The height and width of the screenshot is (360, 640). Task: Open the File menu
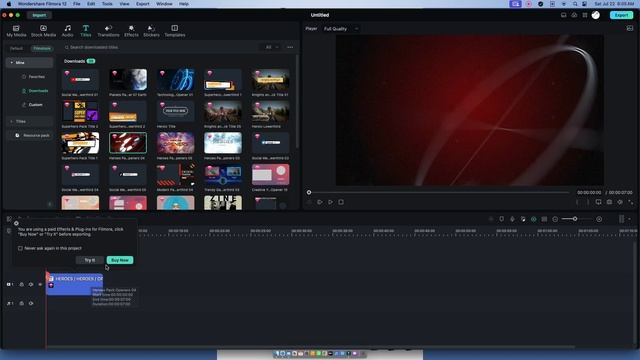[x=77, y=4]
